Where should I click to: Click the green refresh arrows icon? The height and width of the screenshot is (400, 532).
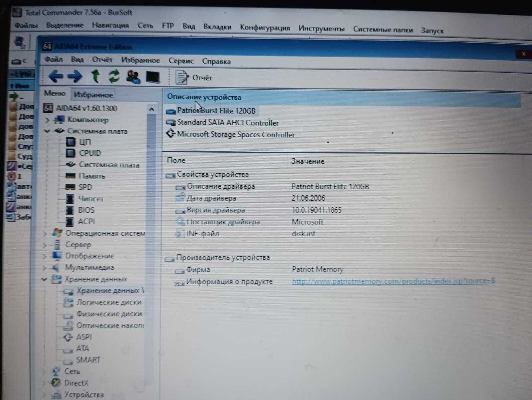114,76
